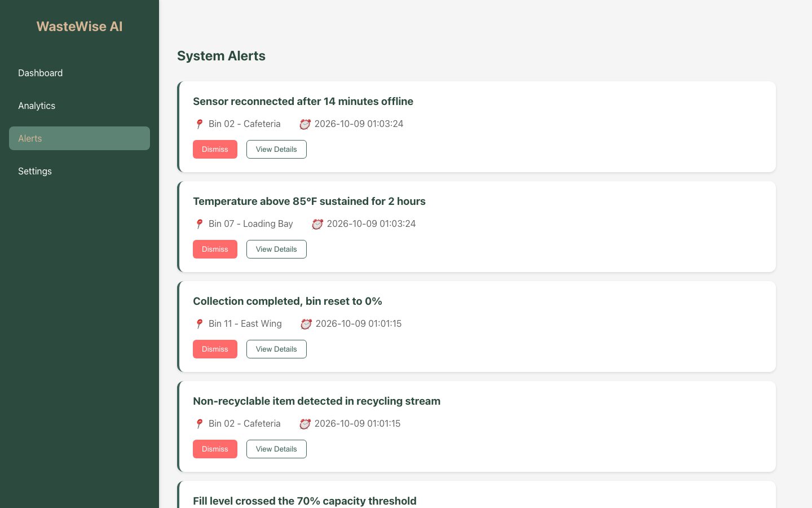The image size is (812, 508).
Task: Select the Alerts sidebar item
Action: click(80, 138)
